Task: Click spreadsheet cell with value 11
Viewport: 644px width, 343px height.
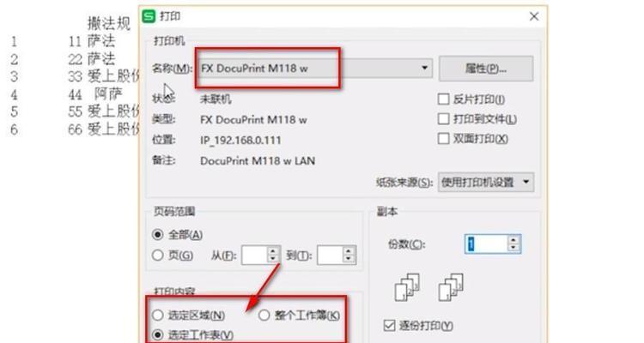Action: (75, 41)
